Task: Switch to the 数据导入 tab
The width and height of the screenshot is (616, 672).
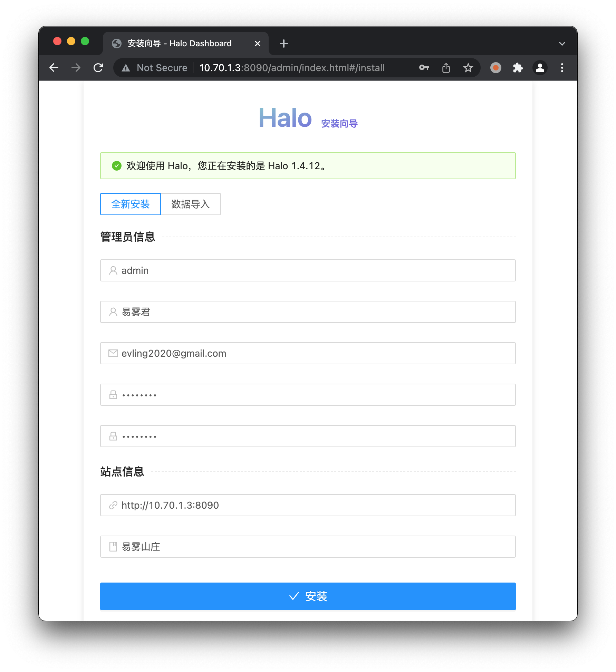Action: (x=191, y=204)
